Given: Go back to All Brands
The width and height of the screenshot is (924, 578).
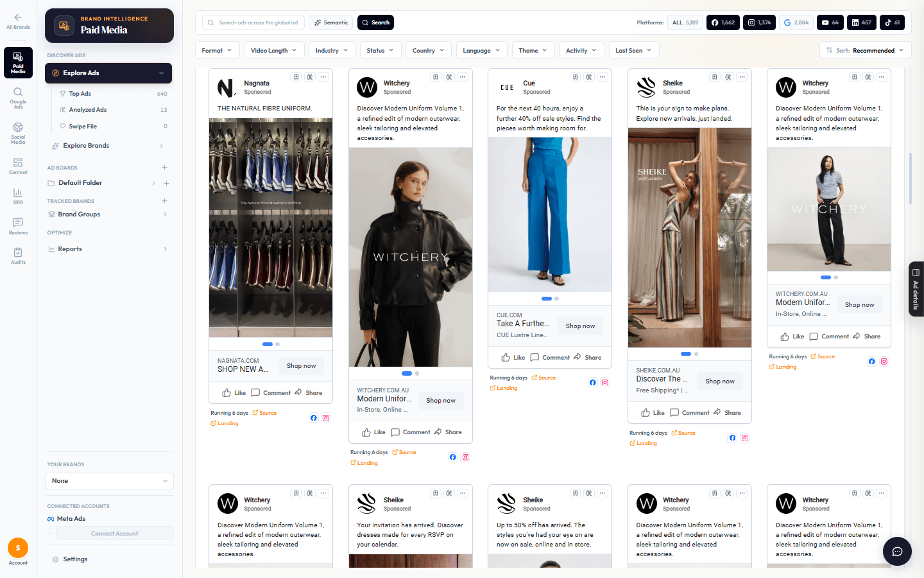Looking at the screenshot, I should click(x=18, y=21).
